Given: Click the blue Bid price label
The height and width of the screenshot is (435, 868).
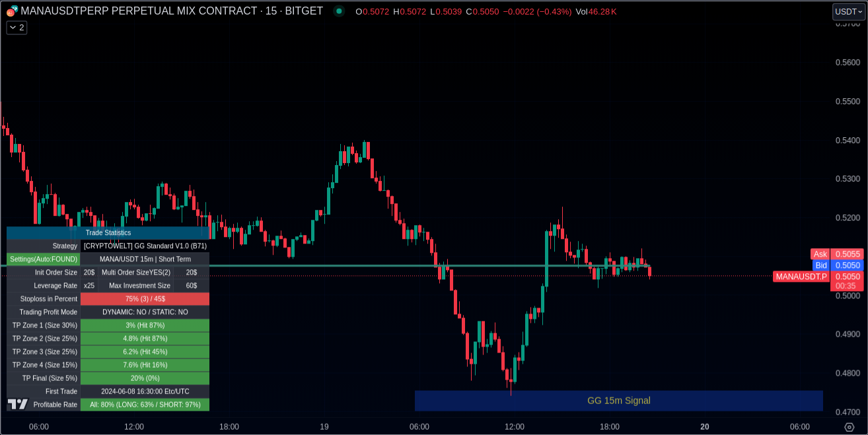Looking at the screenshot, I should click(820, 265).
